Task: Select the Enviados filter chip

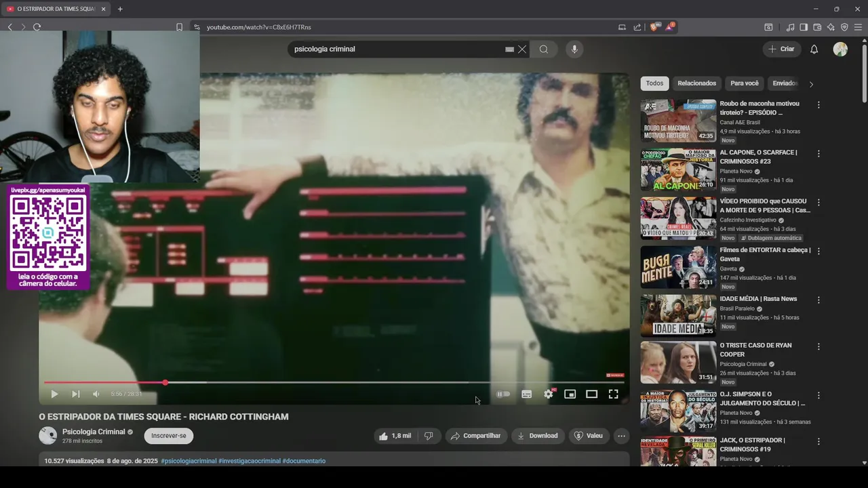Action: [x=785, y=83]
